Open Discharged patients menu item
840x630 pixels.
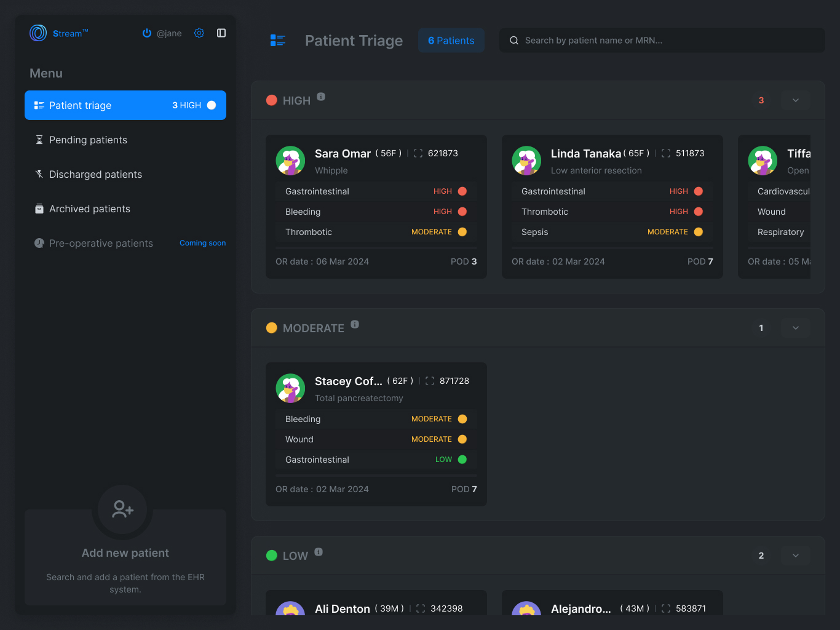click(x=125, y=174)
